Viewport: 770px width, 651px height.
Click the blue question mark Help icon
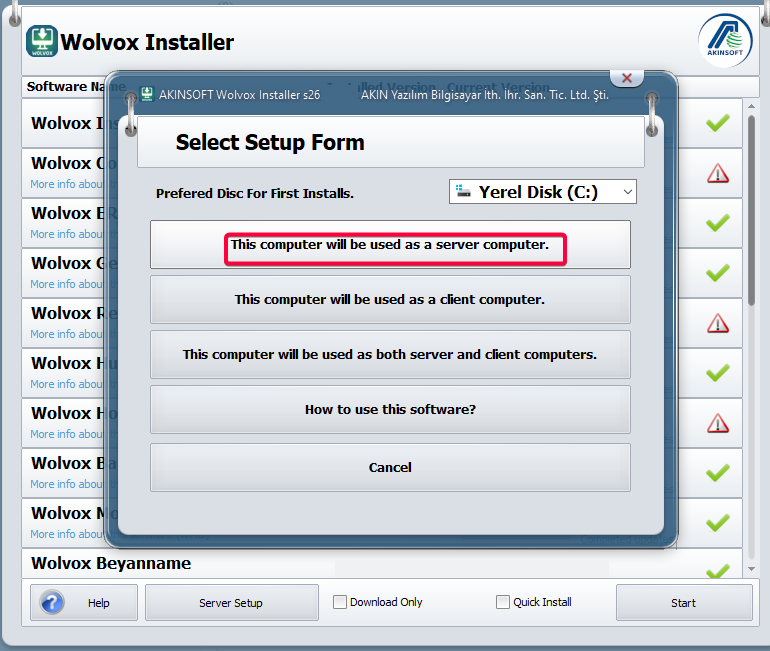click(52, 603)
